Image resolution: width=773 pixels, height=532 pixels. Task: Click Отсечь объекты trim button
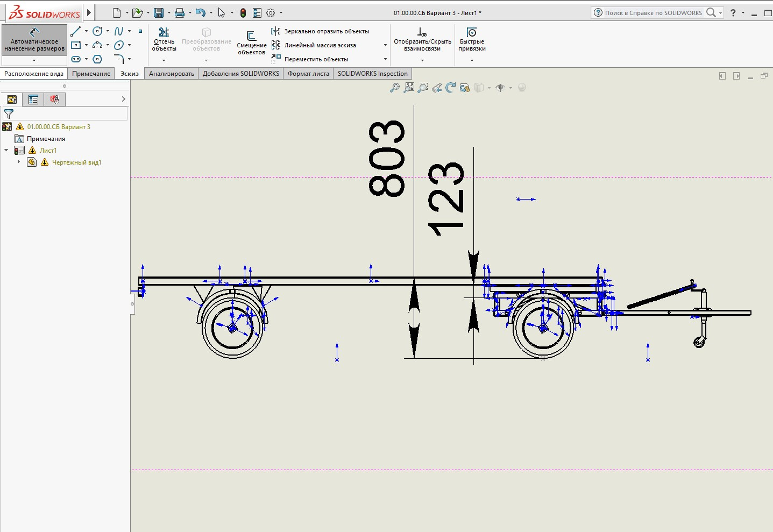pyautogui.click(x=164, y=40)
